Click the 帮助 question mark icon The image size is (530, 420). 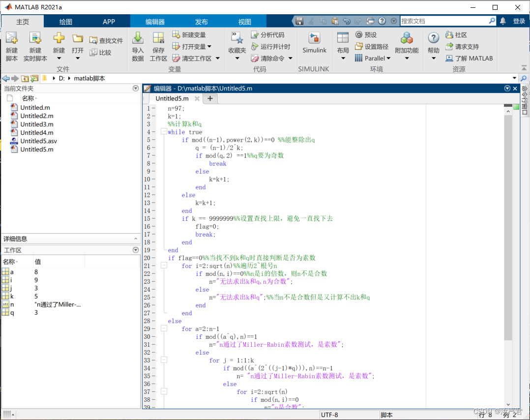(433, 38)
